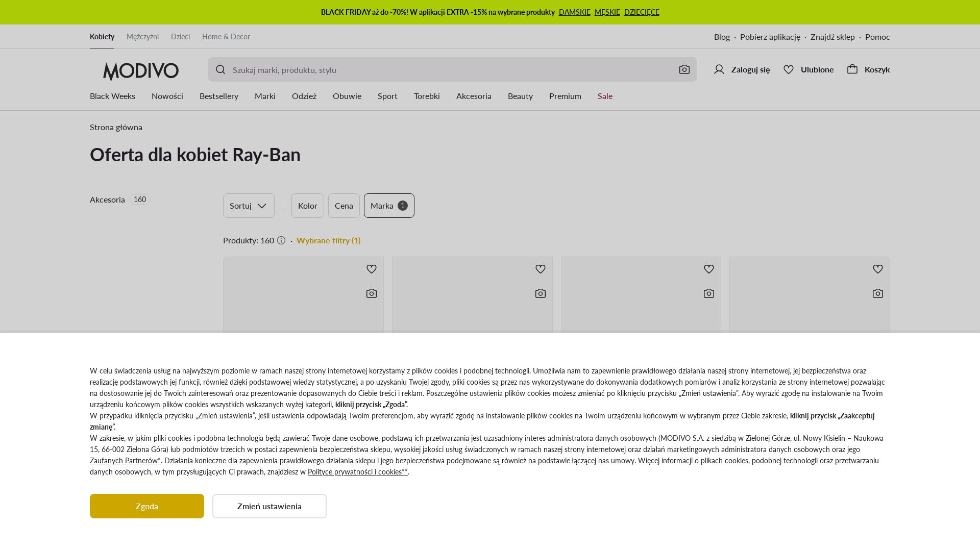980x551 pixels.
Task: Open Marki menu
Action: 265,96
